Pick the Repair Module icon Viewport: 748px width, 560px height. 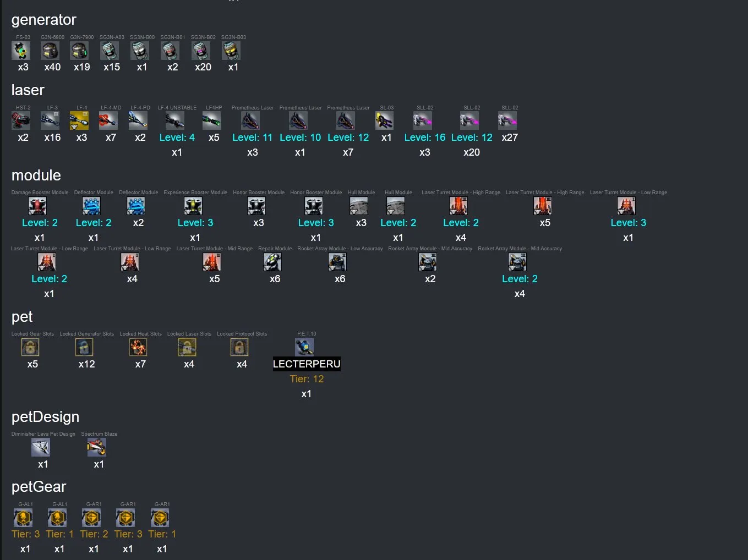click(x=273, y=262)
